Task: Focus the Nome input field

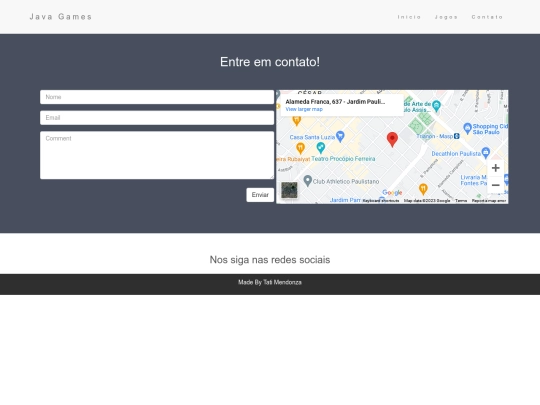Action: click(157, 97)
